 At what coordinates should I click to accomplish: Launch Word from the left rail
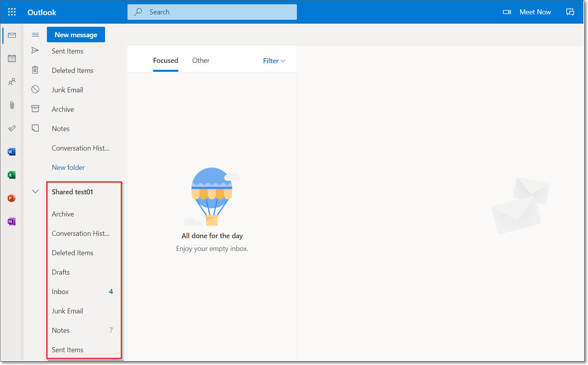pyautogui.click(x=12, y=152)
